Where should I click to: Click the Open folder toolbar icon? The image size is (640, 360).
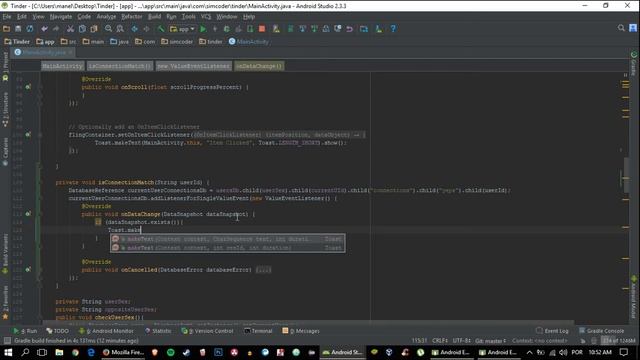pyautogui.click(x=6, y=29)
